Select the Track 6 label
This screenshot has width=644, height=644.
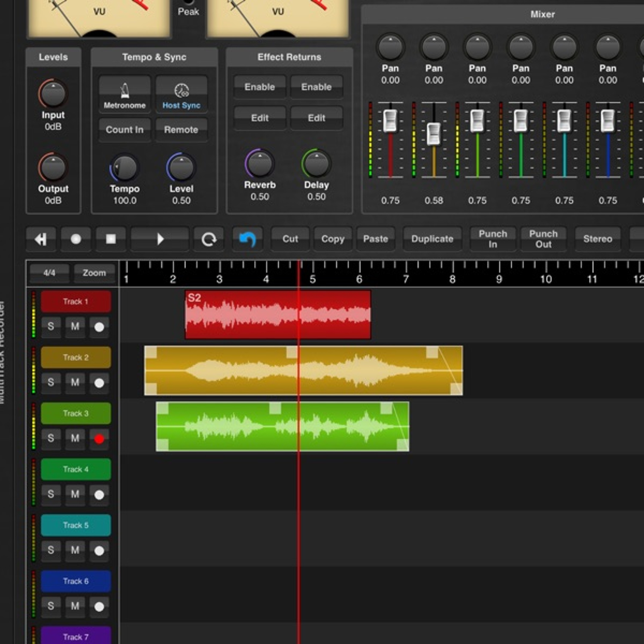click(76, 581)
